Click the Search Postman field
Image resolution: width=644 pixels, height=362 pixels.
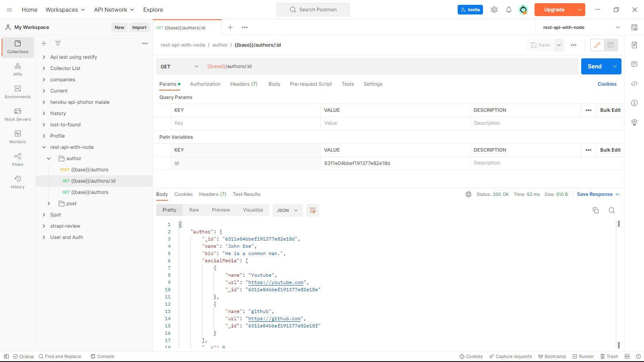[313, 10]
